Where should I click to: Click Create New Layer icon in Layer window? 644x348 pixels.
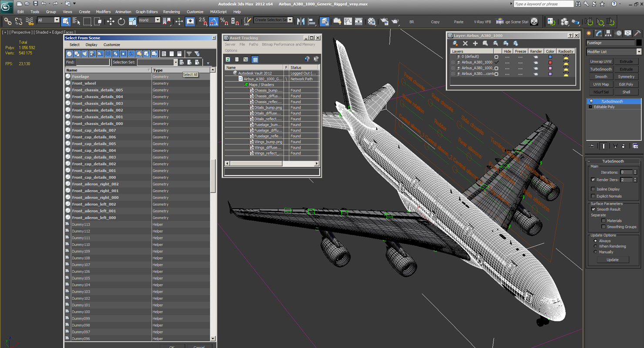click(x=455, y=43)
